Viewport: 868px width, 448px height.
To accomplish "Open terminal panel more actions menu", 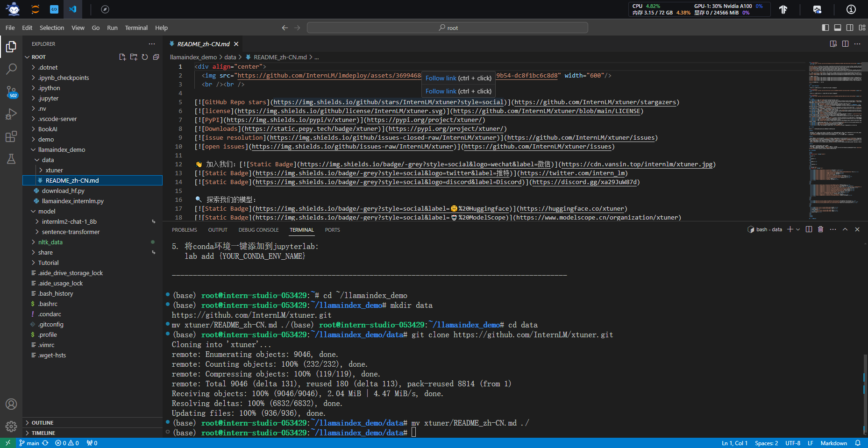I will (x=833, y=229).
